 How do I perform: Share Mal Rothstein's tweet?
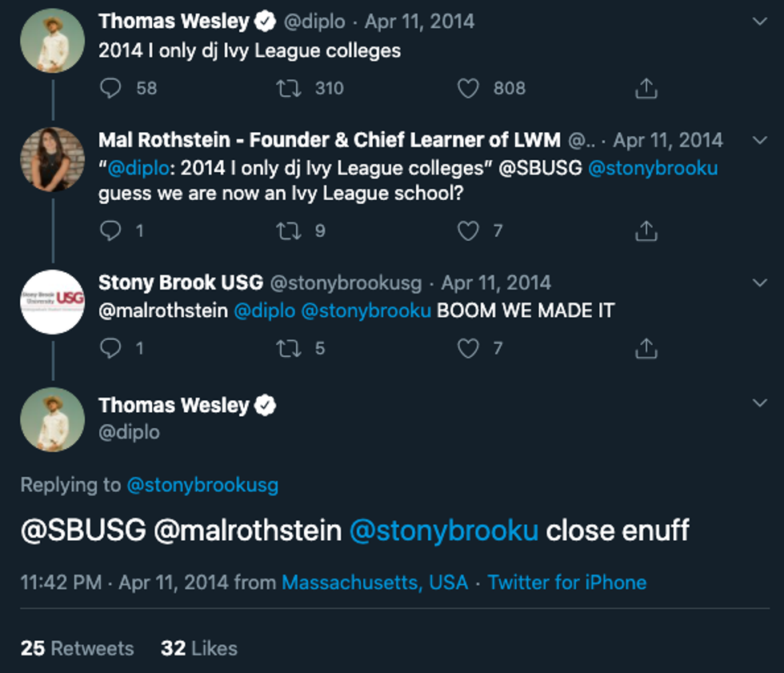(x=646, y=232)
